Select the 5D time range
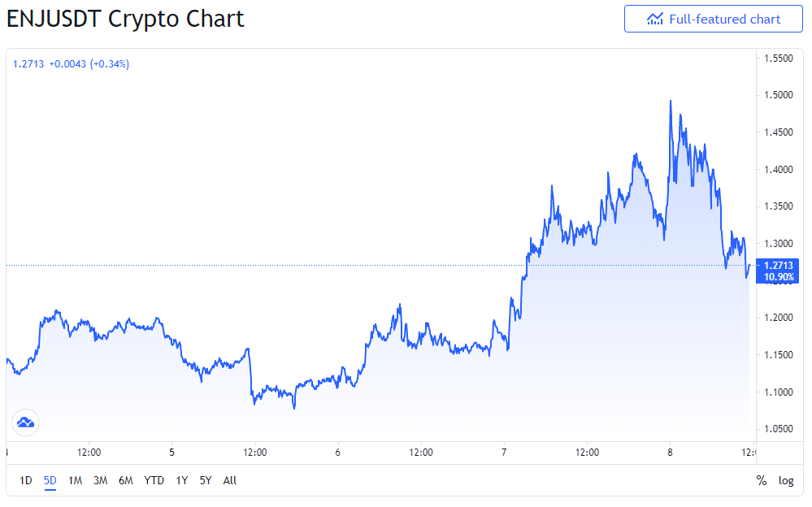The height and width of the screenshot is (507, 812). click(50, 480)
